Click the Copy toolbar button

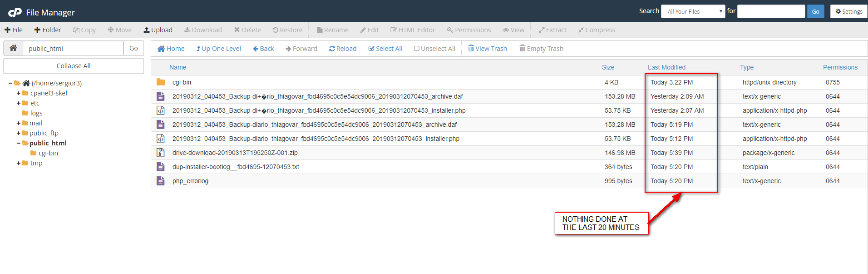click(x=84, y=30)
